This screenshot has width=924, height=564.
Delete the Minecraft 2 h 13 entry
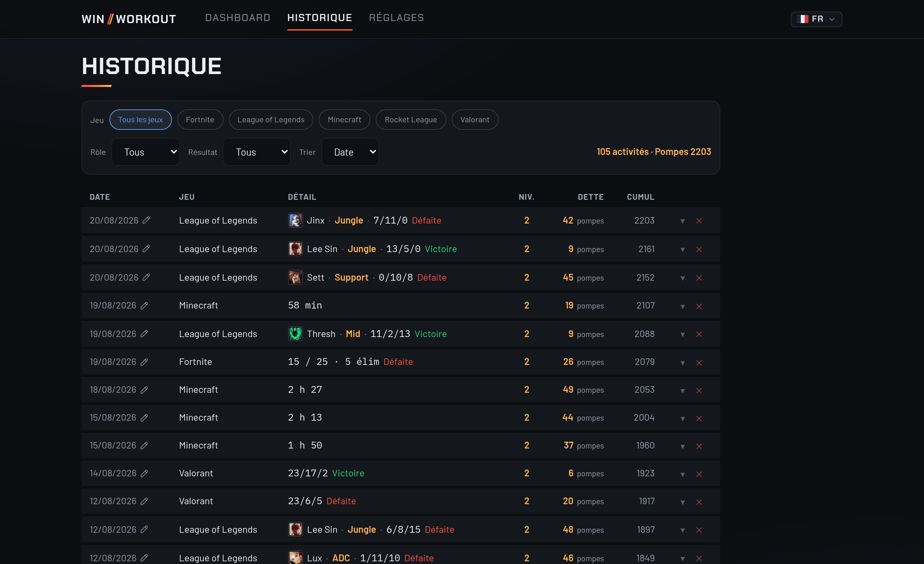coord(699,418)
